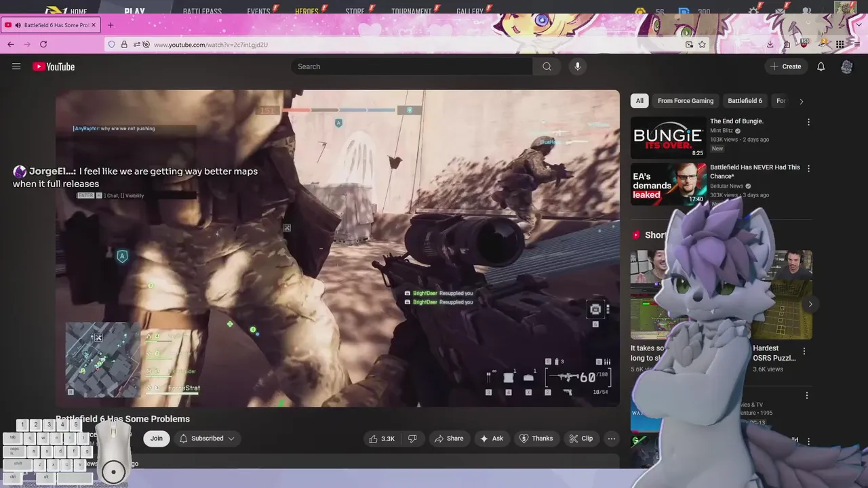Dislike the video with thumbs down

412,439
